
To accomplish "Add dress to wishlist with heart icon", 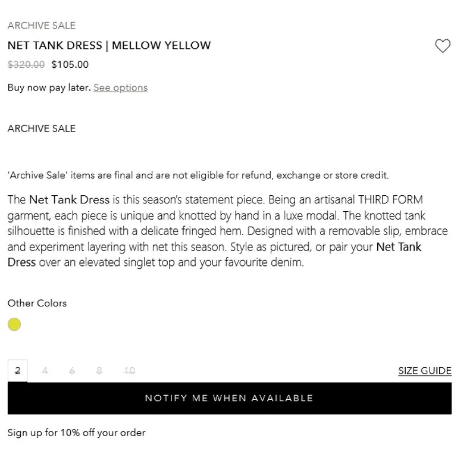I will pos(443,46).
